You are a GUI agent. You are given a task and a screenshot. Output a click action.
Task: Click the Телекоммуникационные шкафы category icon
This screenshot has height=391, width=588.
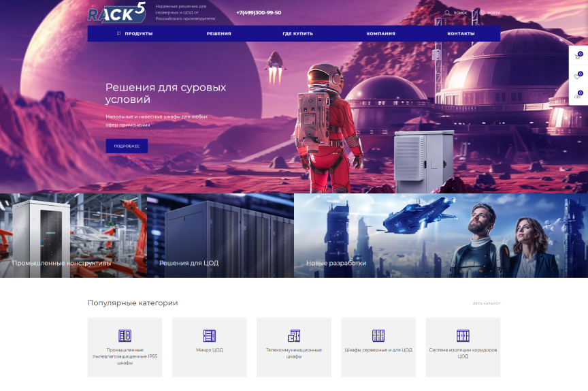(x=294, y=336)
